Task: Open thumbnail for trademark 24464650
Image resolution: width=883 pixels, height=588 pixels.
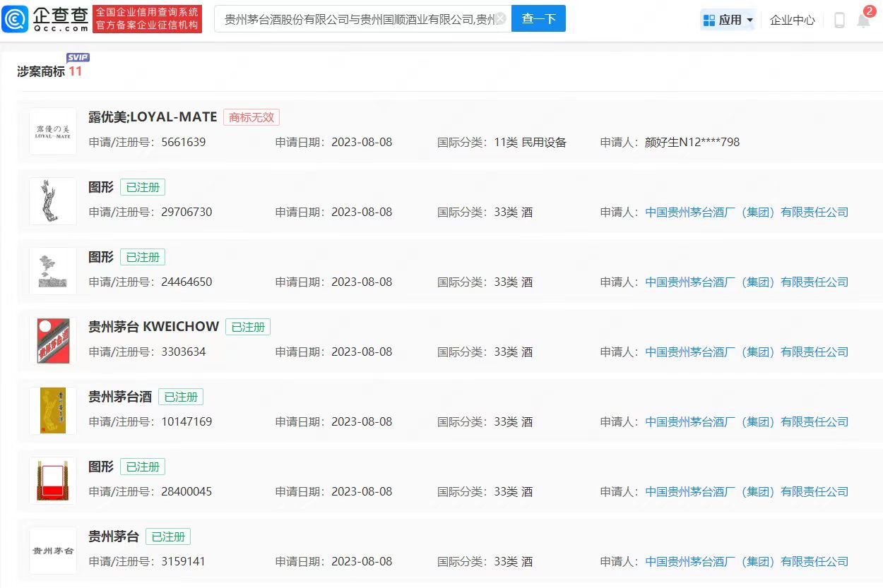Action: coord(53,271)
